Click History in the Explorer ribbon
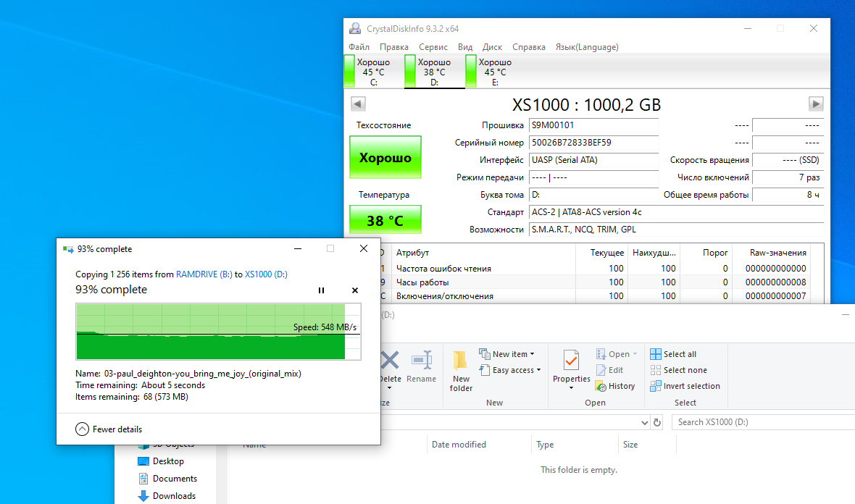 tap(615, 386)
